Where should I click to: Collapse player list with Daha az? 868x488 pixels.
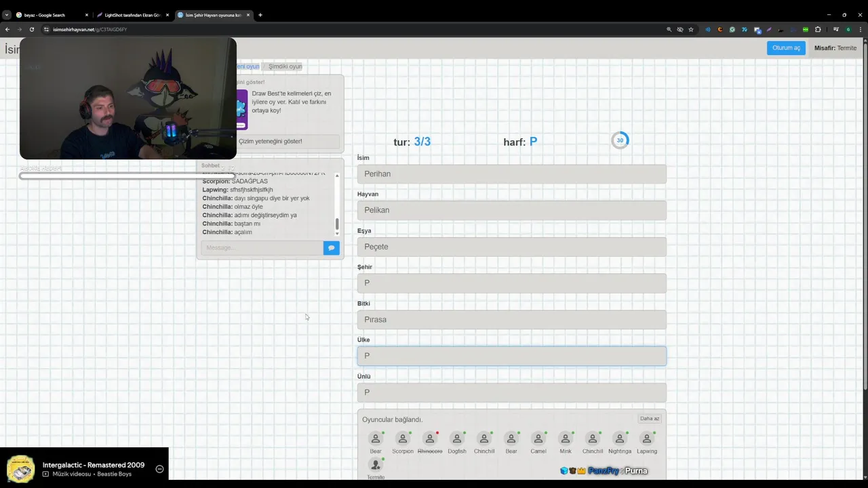tap(650, 419)
